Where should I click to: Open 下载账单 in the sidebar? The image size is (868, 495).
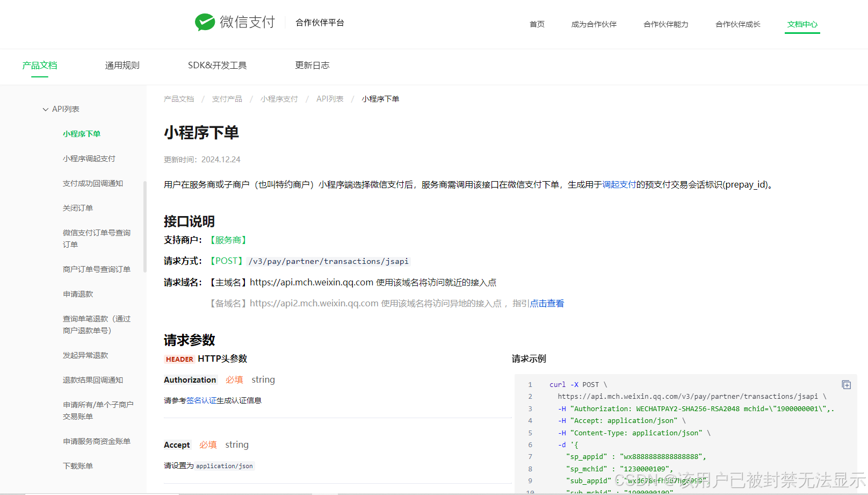[x=77, y=466]
